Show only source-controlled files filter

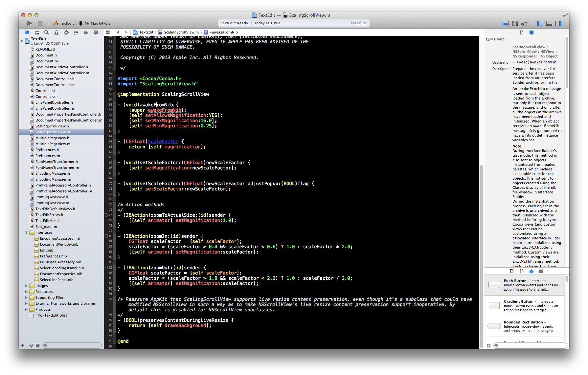point(37,345)
